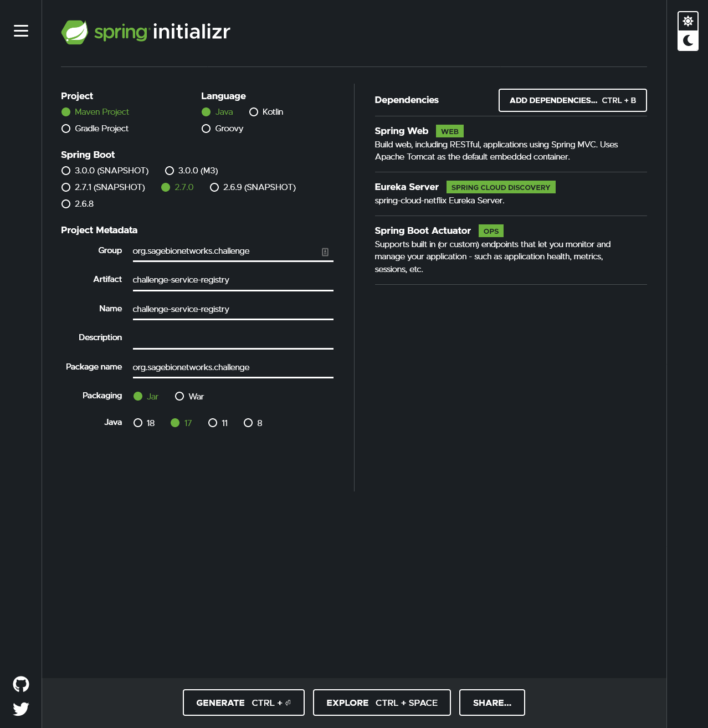Select the moon icon for dark theme
Image resolution: width=708 pixels, height=728 pixels.
pos(688,40)
